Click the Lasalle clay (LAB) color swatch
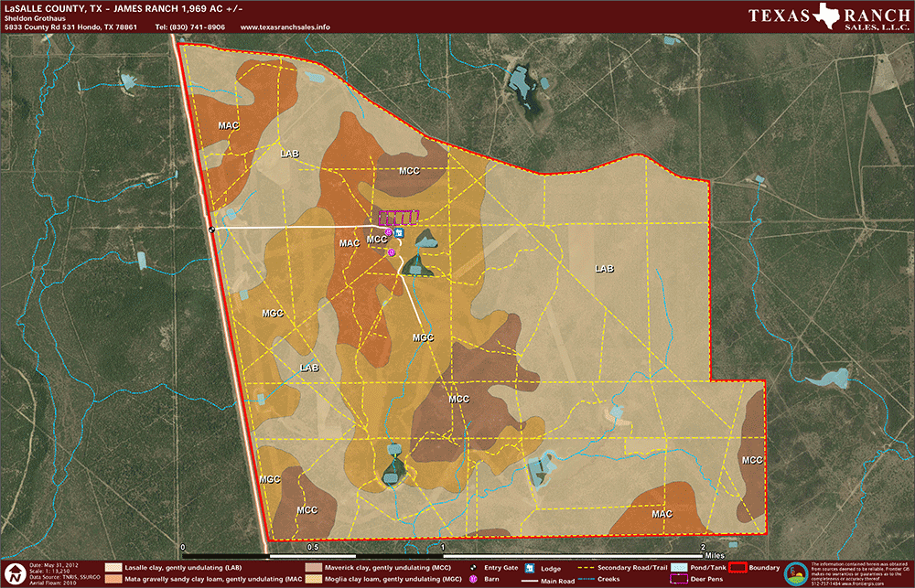Viewport: 915px width, 588px height. point(113,568)
